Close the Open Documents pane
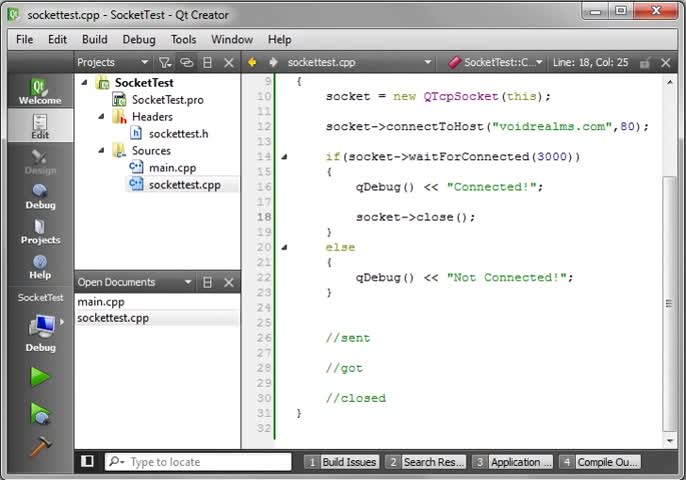This screenshot has height=480, width=686. coord(228,282)
